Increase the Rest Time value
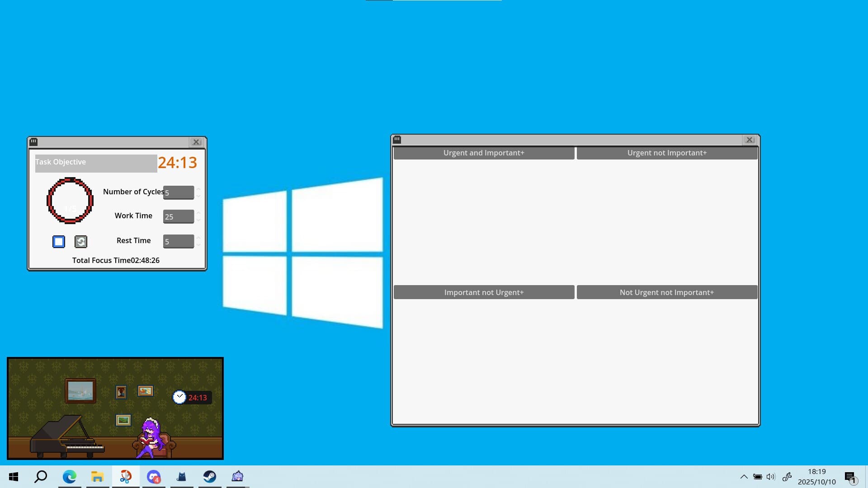The width and height of the screenshot is (868, 488). pyautogui.click(x=198, y=238)
